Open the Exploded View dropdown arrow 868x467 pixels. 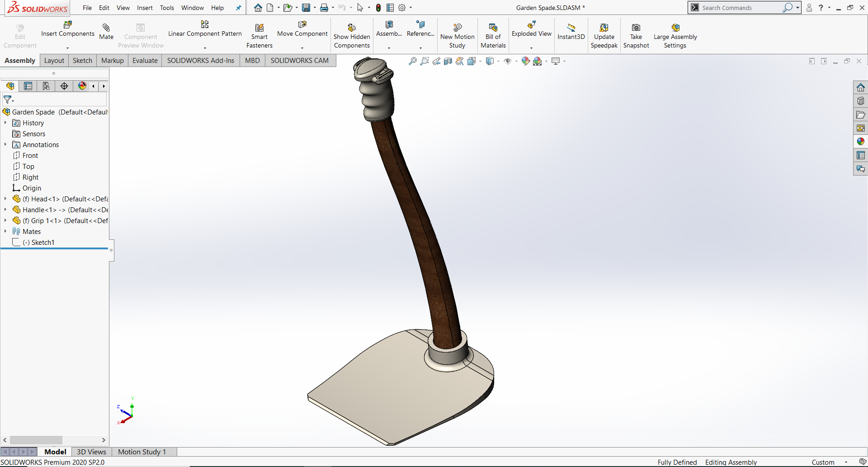[x=532, y=48]
